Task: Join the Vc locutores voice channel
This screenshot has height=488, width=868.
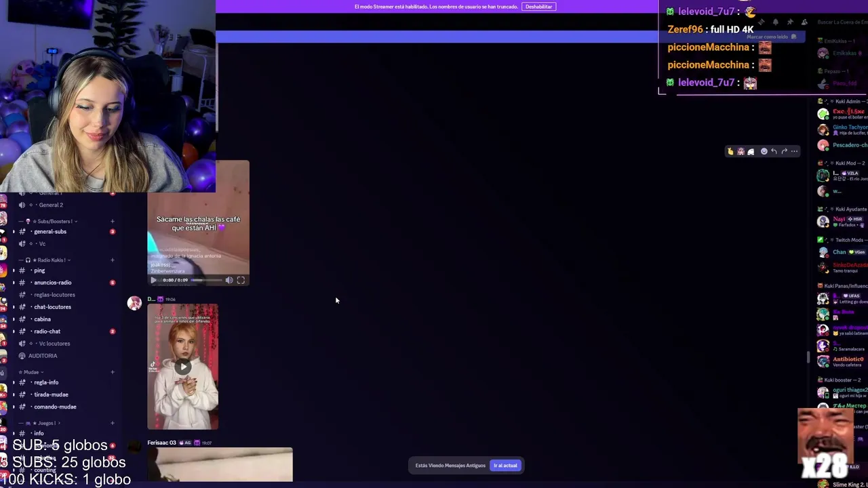Action: point(54,344)
